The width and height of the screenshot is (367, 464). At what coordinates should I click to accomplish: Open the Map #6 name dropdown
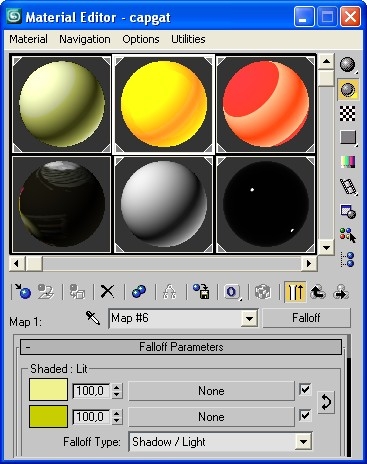click(x=249, y=319)
